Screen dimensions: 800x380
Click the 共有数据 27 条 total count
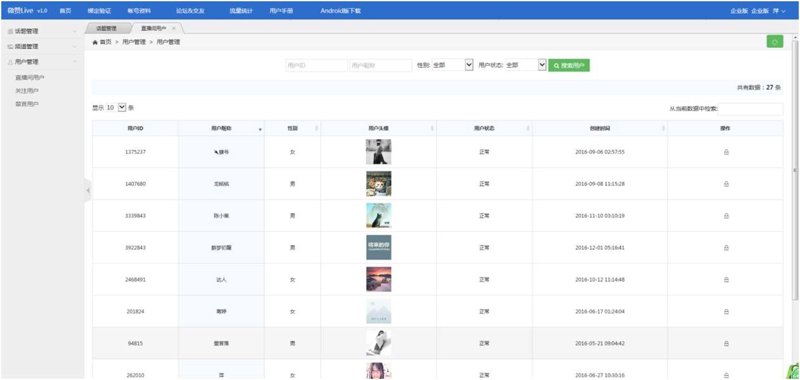[759, 87]
